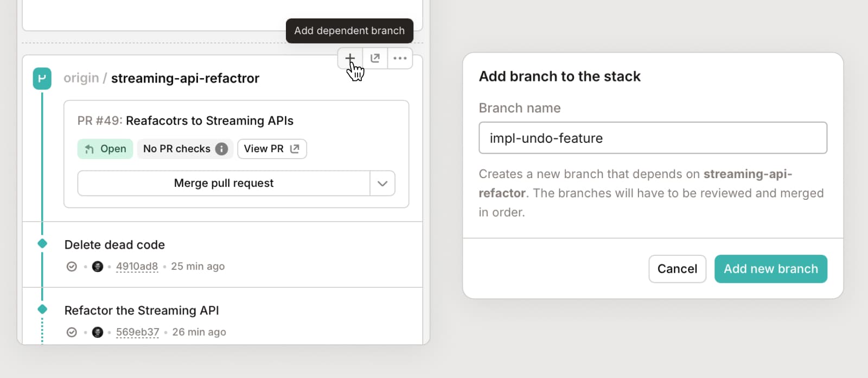Open the branch in browser icon
The image size is (868, 378).
[x=375, y=58]
